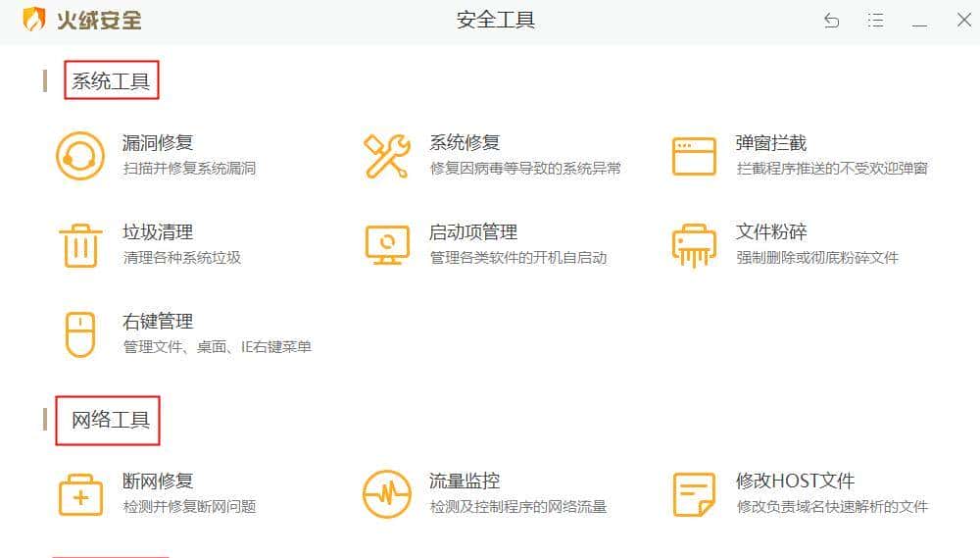
Task: Click the 火绒安全 brand name text
Action: [x=99, y=20]
